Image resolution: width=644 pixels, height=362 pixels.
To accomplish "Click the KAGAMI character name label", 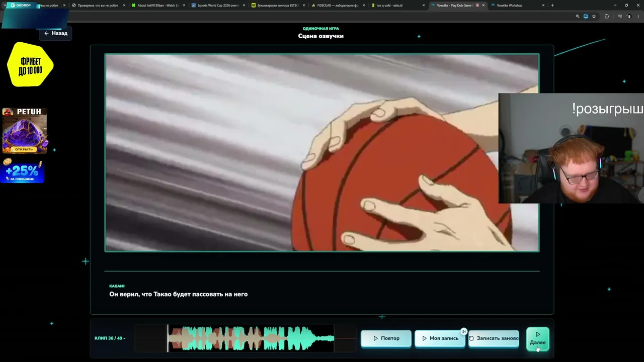I will point(117,286).
